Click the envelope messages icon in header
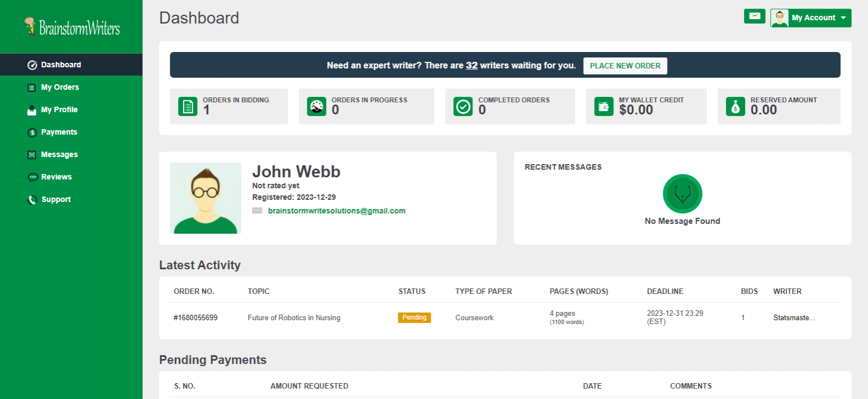This screenshot has height=399, width=868. (754, 16)
